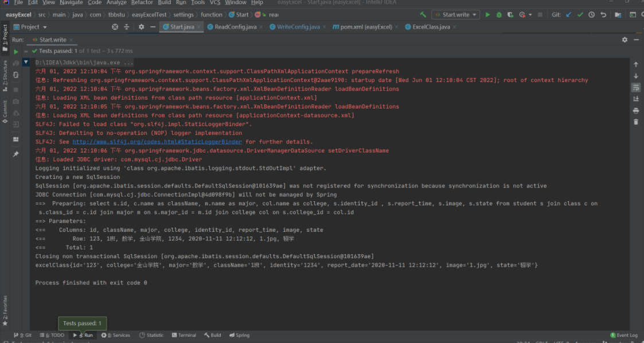Open the Git tool window button
Viewport: 644px width, 343px height.
(22, 335)
